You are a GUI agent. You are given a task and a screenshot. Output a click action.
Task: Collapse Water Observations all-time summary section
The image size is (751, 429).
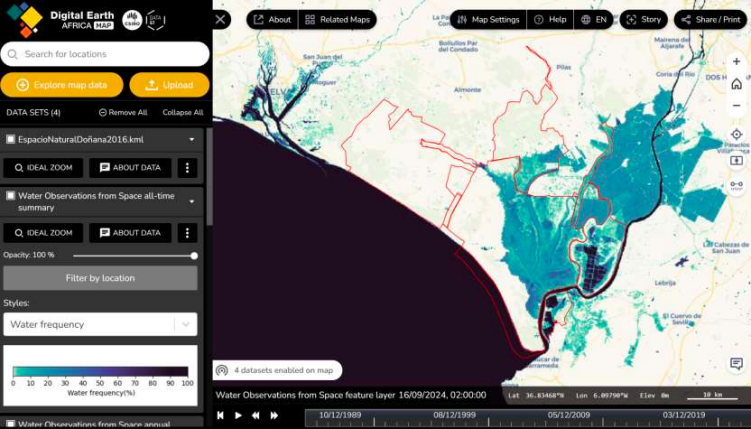[x=191, y=201]
